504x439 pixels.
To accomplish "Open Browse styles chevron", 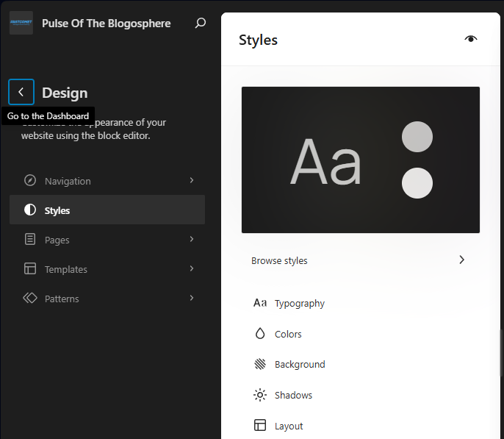I will pyautogui.click(x=461, y=260).
